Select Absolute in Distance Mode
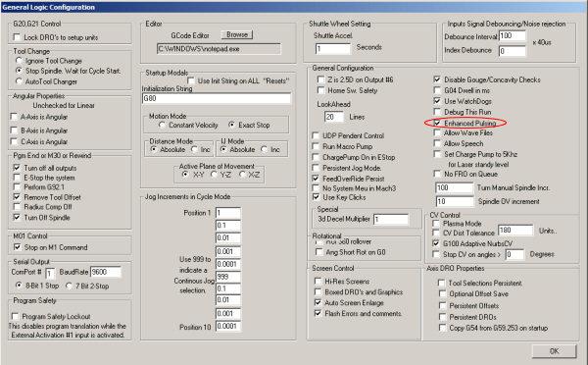588x365 pixels. (x=154, y=149)
